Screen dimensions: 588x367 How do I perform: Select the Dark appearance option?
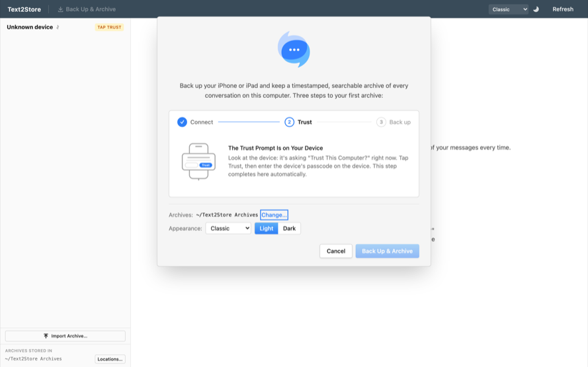coord(289,228)
